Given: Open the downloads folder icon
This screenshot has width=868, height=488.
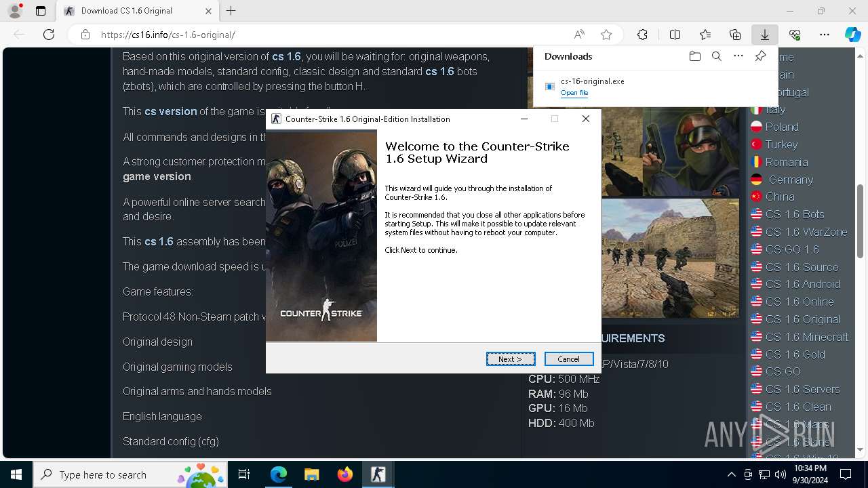Looking at the screenshot, I should (694, 56).
